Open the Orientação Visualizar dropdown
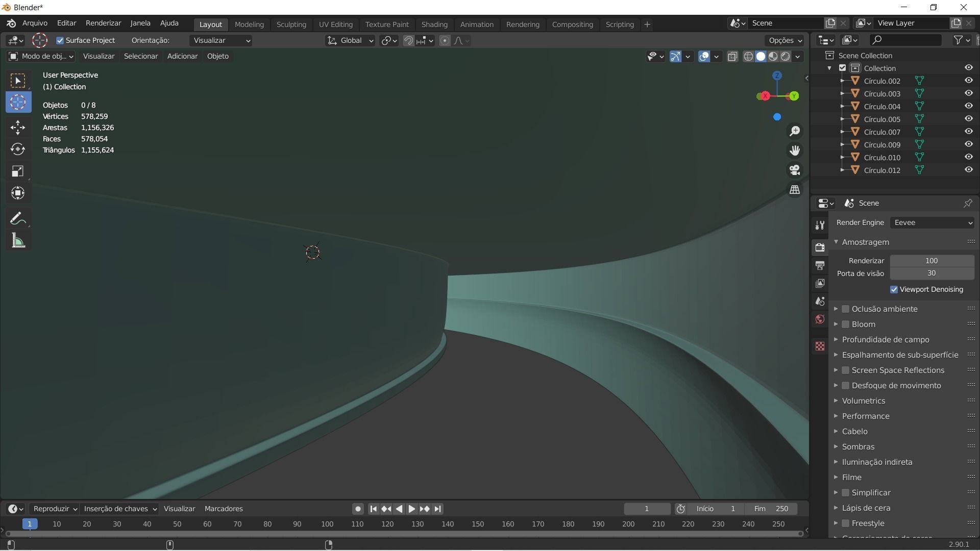Image resolution: width=980 pixels, height=551 pixels. 221,40
